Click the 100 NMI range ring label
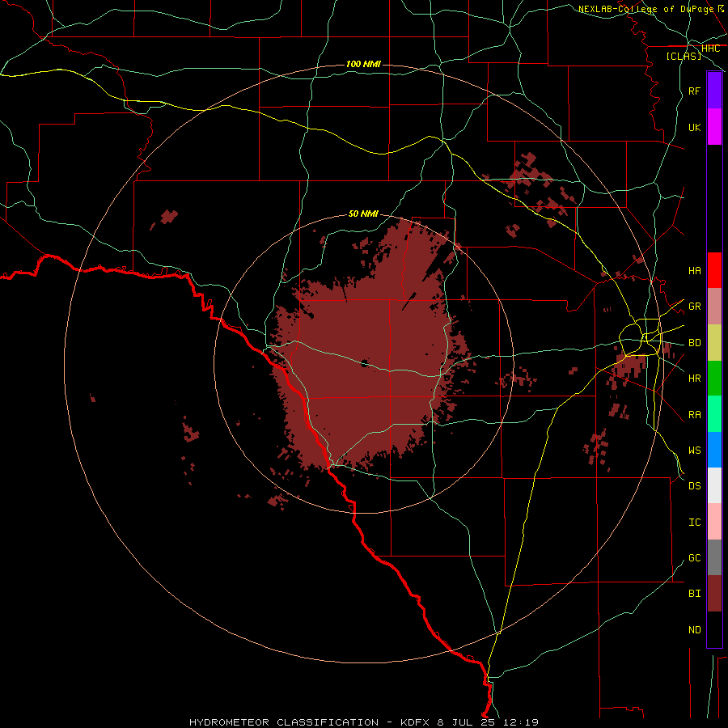The image size is (728, 728). (x=363, y=64)
